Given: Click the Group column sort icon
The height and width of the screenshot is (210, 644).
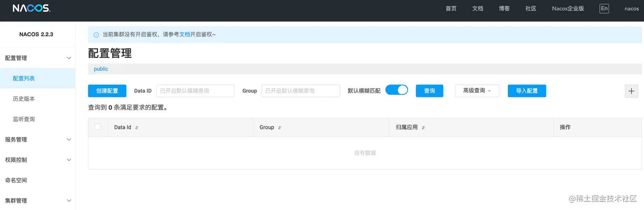Looking at the screenshot, I should [x=279, y=128].
